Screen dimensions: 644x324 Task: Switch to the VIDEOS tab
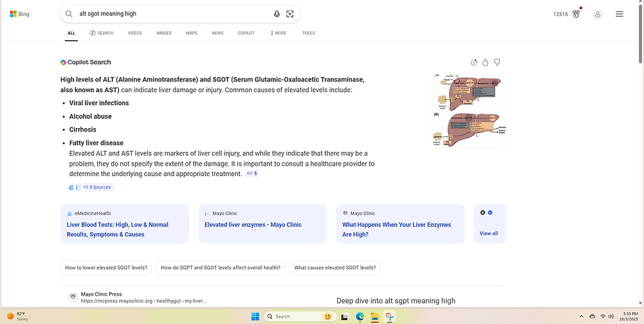135,34
